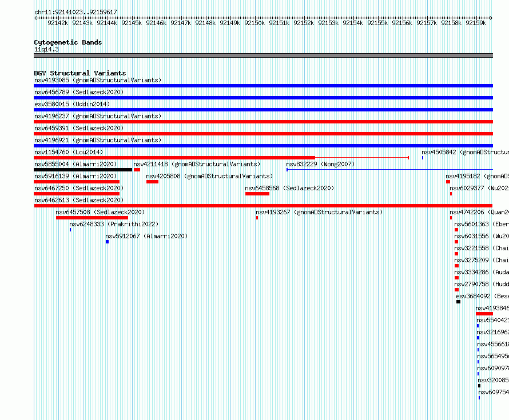This screenshot has width=509, height=420.
Task: Click the nsv1154760 (Lou2014) label
Action: (x=69, y=152)
